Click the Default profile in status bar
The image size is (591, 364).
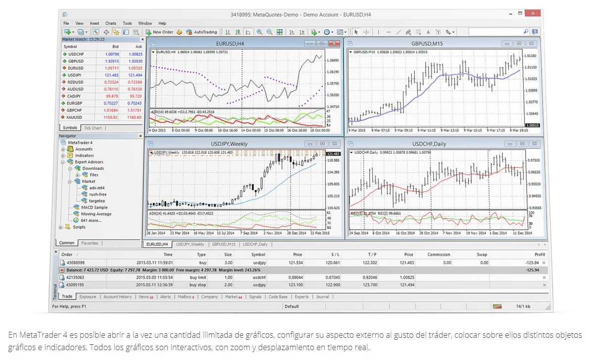292,307
